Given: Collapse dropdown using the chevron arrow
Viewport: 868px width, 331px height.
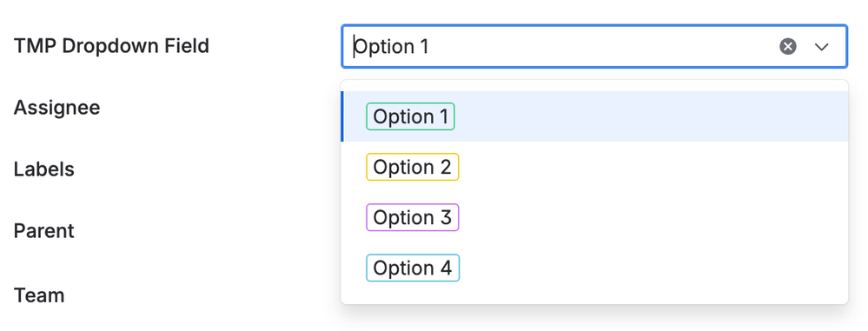Looking at the screenshot, I should (x=821, y=47).
